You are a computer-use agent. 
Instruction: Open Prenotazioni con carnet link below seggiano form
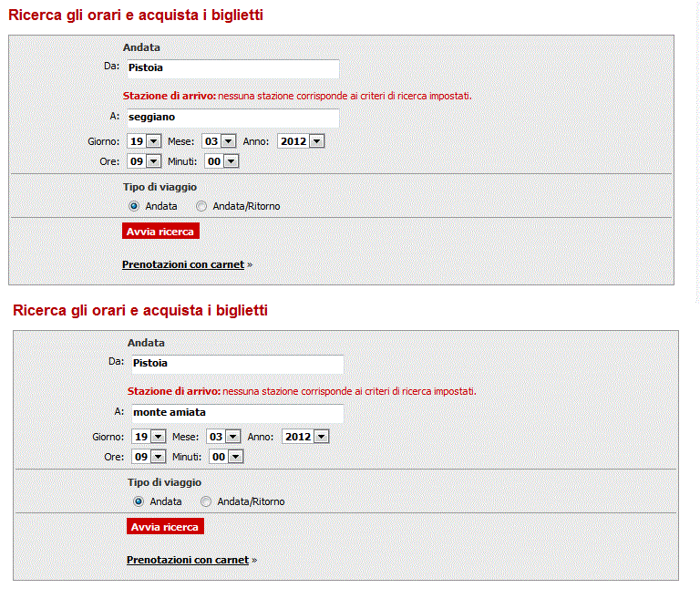click(x=183, y=264)
